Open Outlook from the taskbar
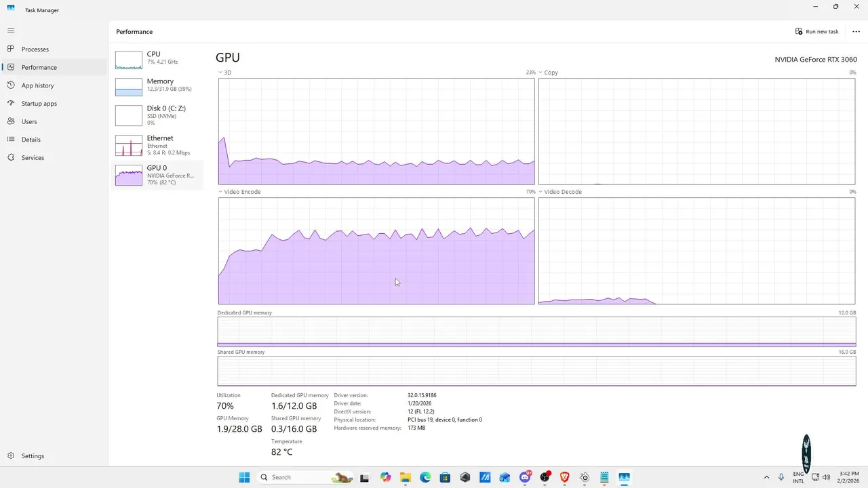 (505, 477)
